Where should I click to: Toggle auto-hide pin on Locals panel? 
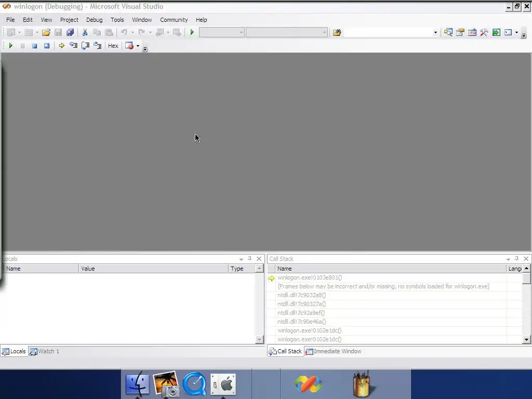pos(250,259)
